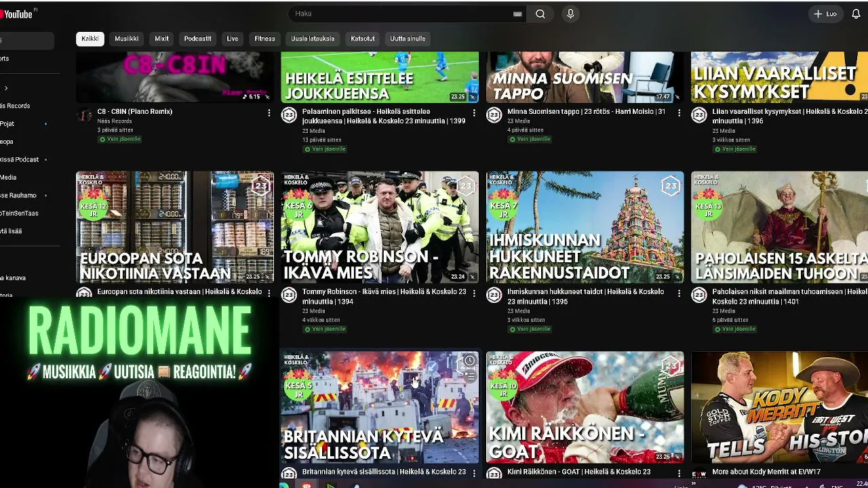Screen dimensions: 868x488
Task: Open the Euroopan sota nikotiinia vastaan thumbnail
Action: (175, 227)
